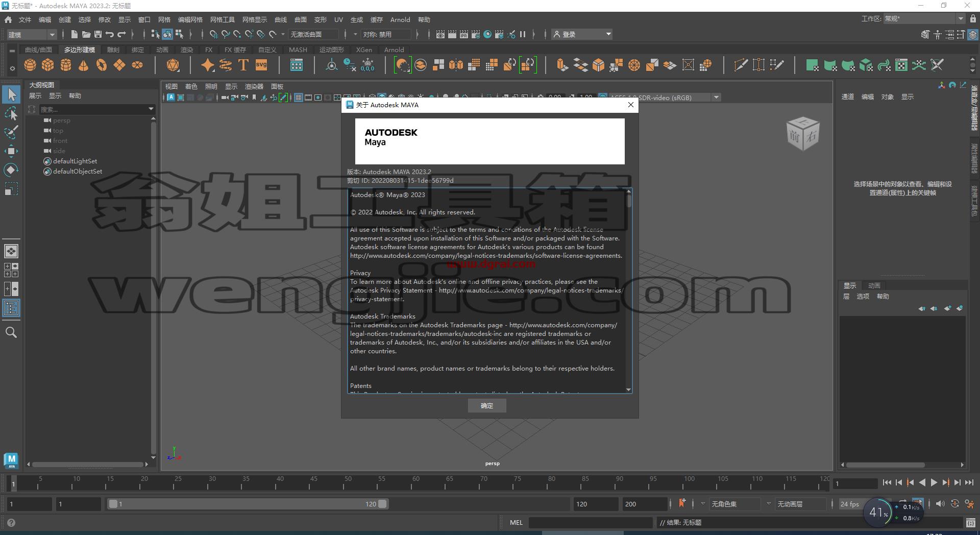Toggle the grid display in viewport toolbar
This screenshot has width=980, height=535.
[x=299, y=98]
